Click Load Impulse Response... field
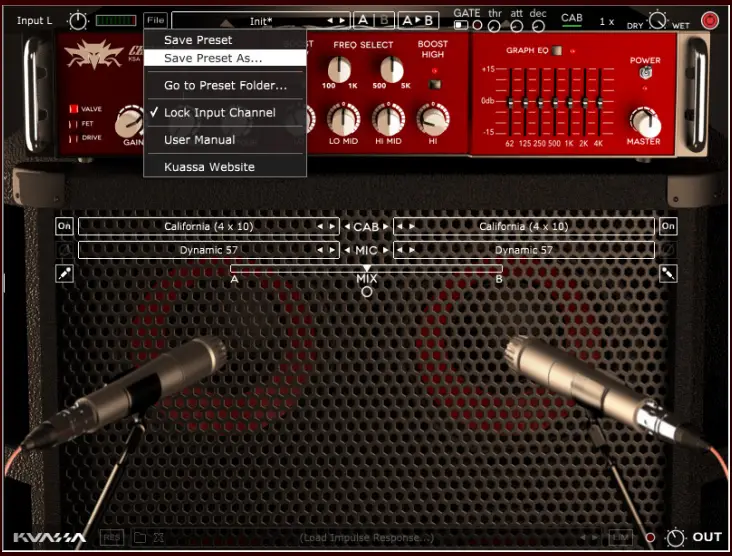Viewport: 732px width, 556px height. click(x=366, y=538)
